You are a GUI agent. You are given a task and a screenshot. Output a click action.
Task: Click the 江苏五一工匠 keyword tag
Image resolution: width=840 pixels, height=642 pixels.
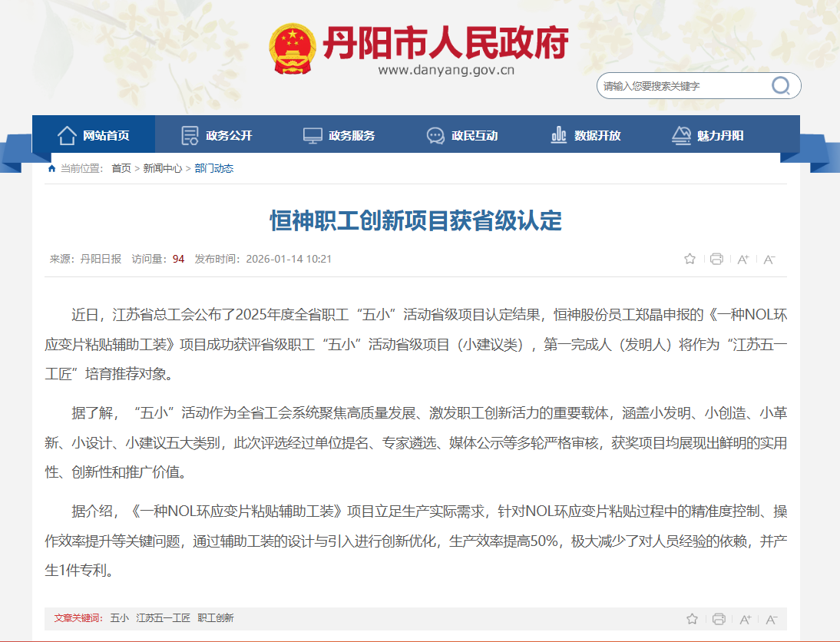point(163,618)
